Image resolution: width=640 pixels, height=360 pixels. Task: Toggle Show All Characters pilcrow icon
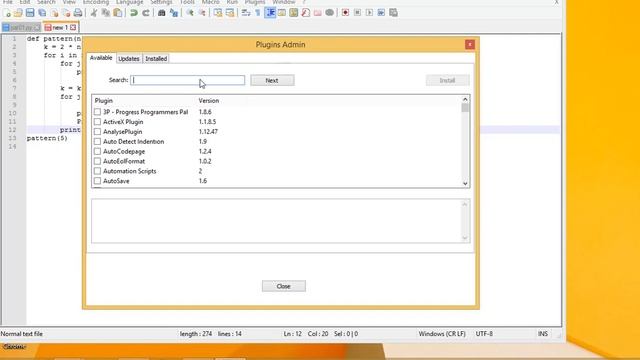tap(258, 13)
